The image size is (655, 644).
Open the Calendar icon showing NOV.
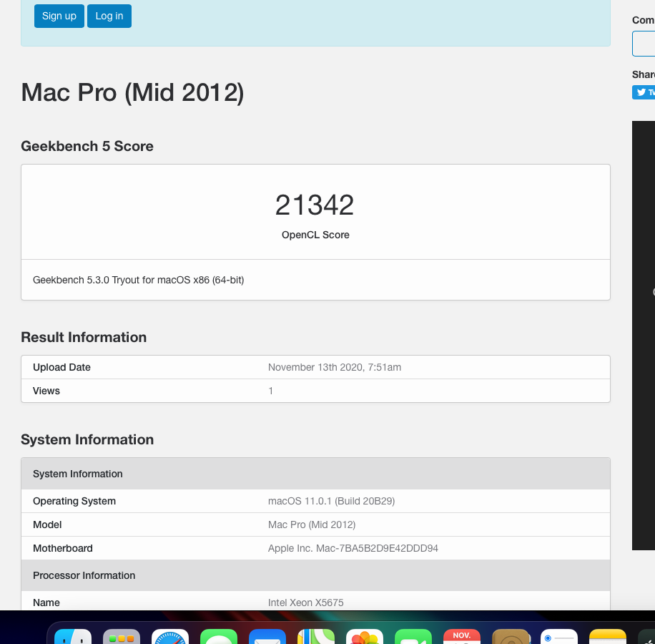pos(462,636)
